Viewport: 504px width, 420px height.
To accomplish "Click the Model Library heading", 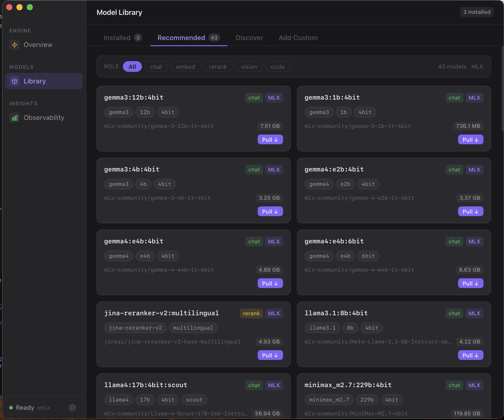I will click(x=119, y=12).
